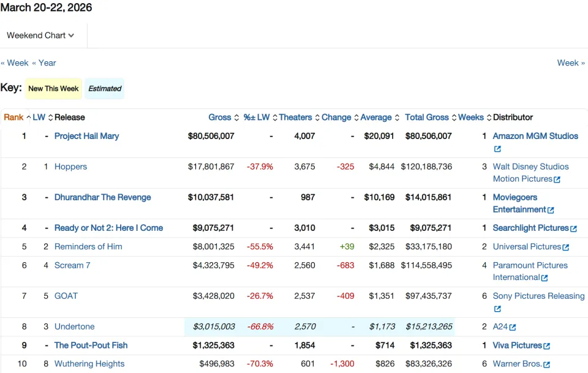Click external link icon after Universal Pictures
This screenshot has height=373, width=588.
tap(565, 247)
